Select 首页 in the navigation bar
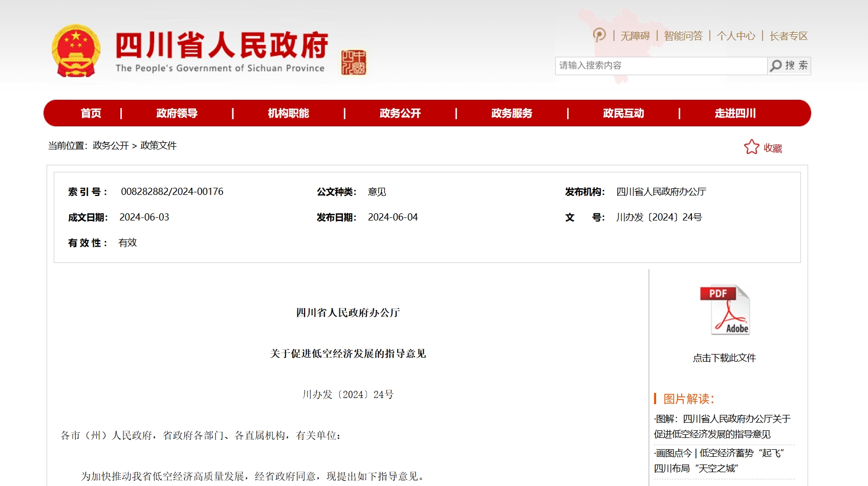 91,113
